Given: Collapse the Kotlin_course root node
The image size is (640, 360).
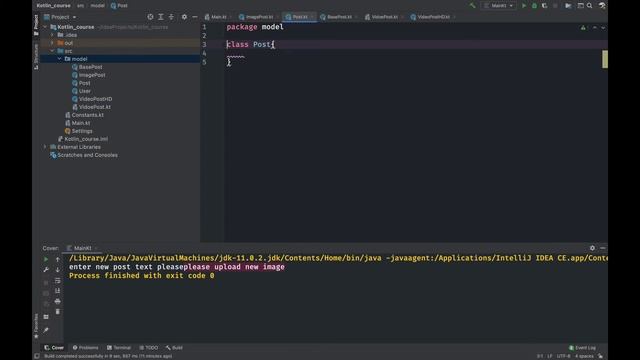Looking at the screenshot, I should (x=45, y=27).
